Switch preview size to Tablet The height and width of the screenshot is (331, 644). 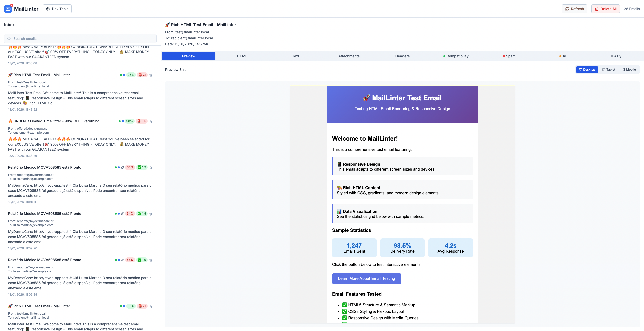point(609,70)
